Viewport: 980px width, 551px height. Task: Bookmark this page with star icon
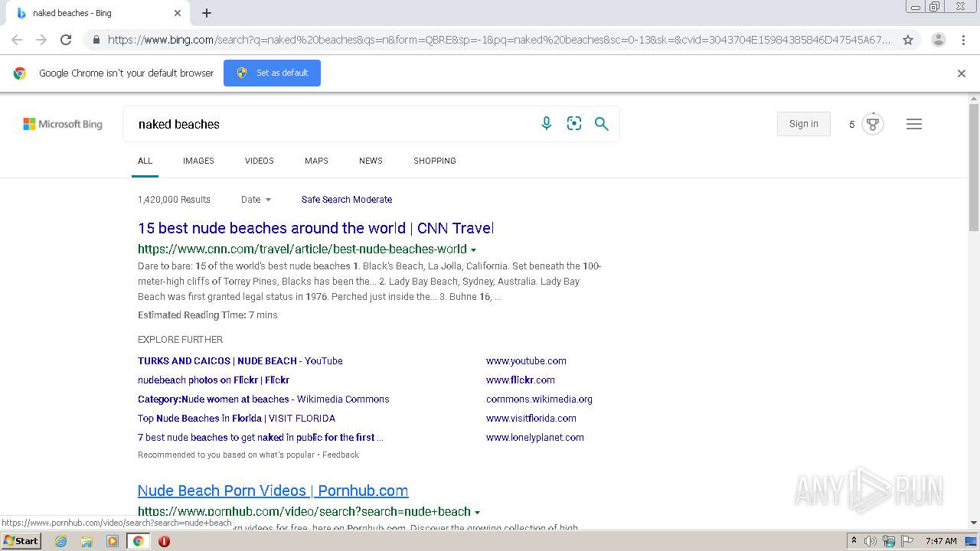pos(908,40)
